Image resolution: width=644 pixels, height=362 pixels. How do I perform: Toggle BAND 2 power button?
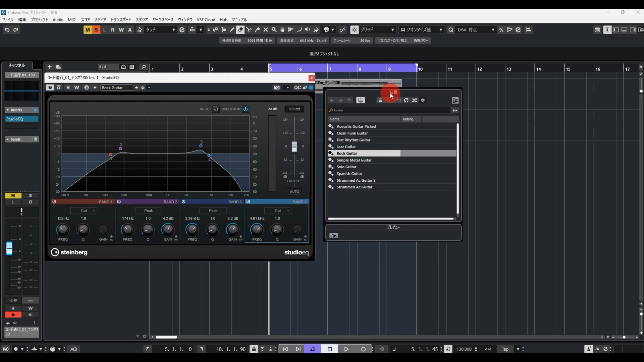119,202
